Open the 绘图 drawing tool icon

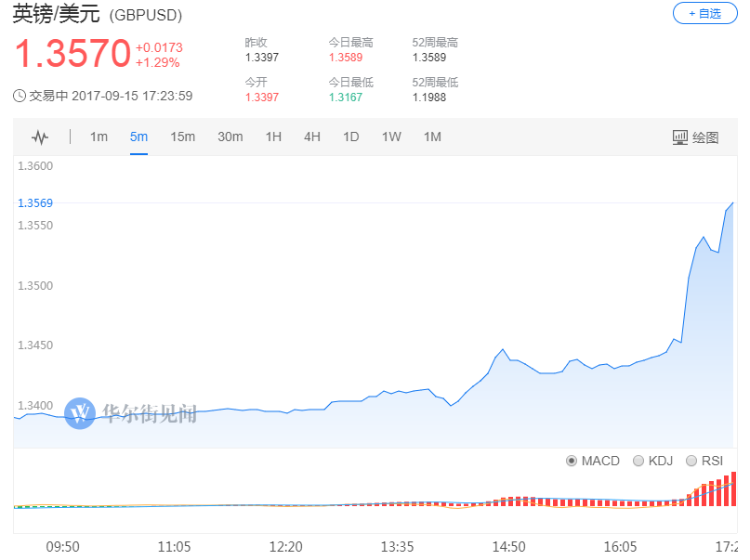679,137
